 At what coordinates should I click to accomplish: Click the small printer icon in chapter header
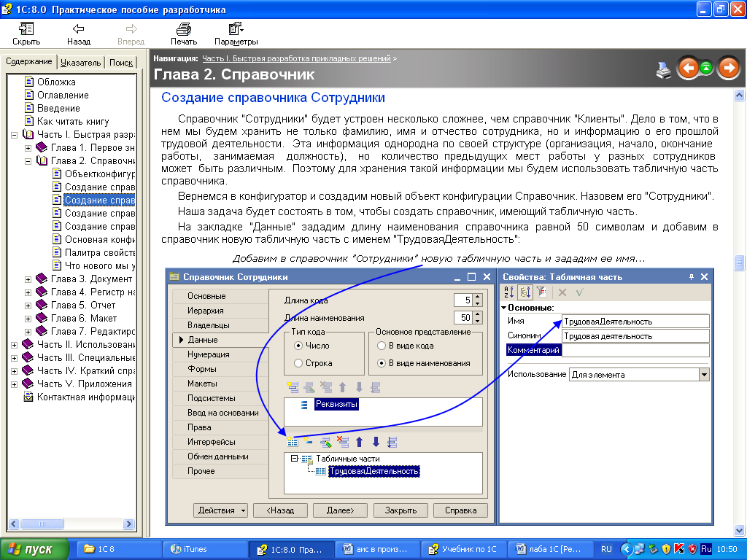point(663,70)
